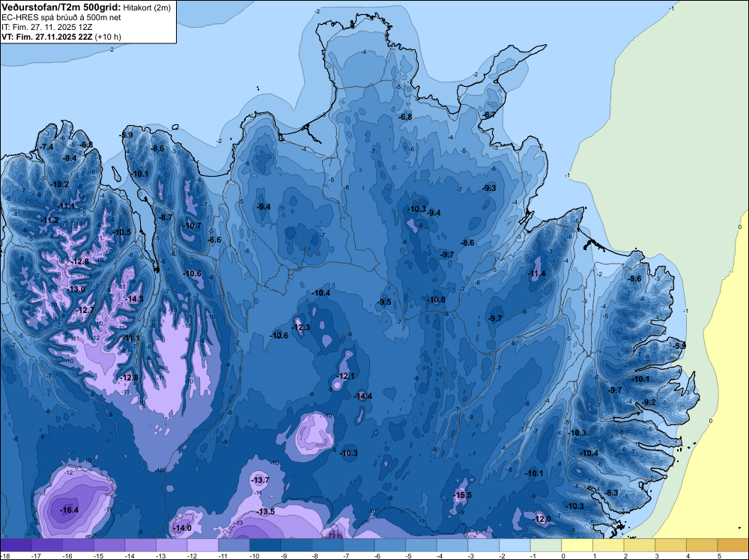Screen dimensions: 749x560
Task: Click the -12.0 spot value
Action: click(x=542, y=519)
